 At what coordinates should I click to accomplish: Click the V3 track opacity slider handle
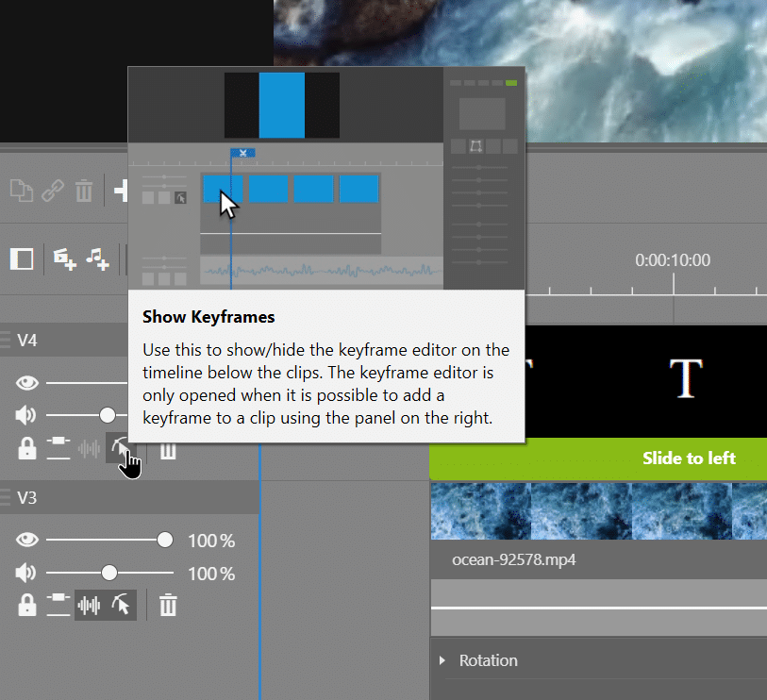165,540
